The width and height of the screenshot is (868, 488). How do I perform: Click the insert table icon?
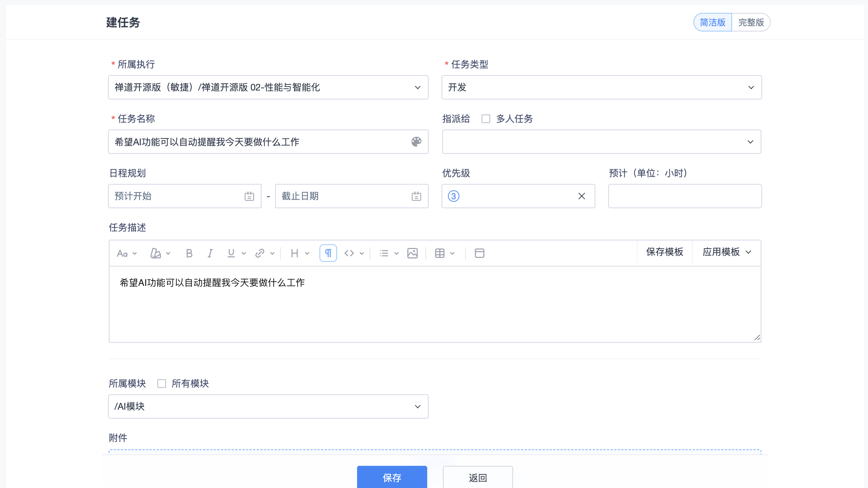(x=440, y=253)
